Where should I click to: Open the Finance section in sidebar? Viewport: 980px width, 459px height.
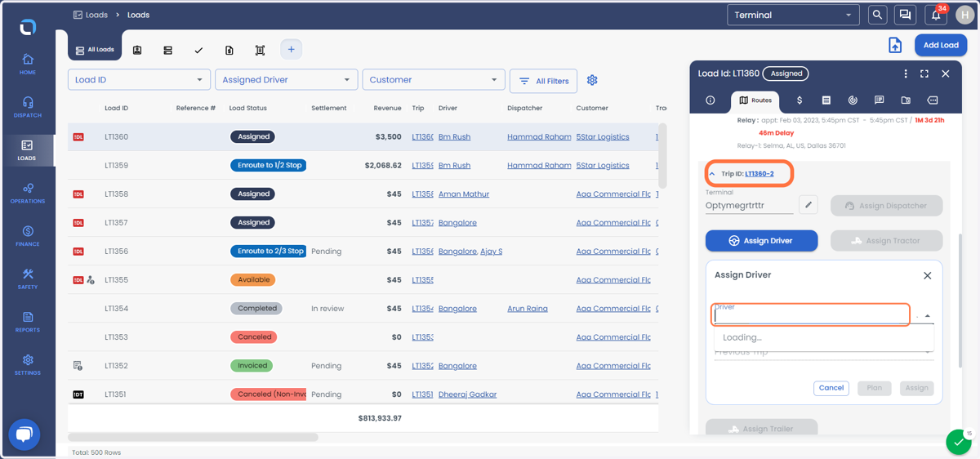28,236
